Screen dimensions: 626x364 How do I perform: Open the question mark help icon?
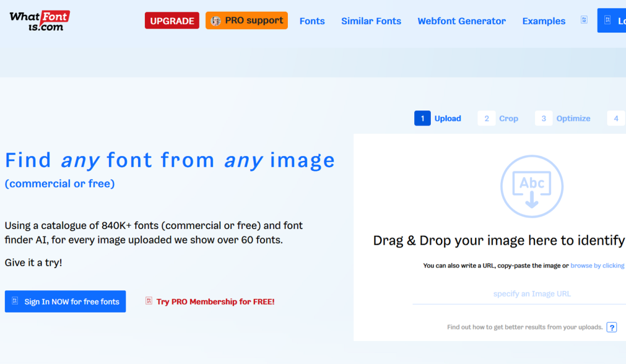click(612, 327)
